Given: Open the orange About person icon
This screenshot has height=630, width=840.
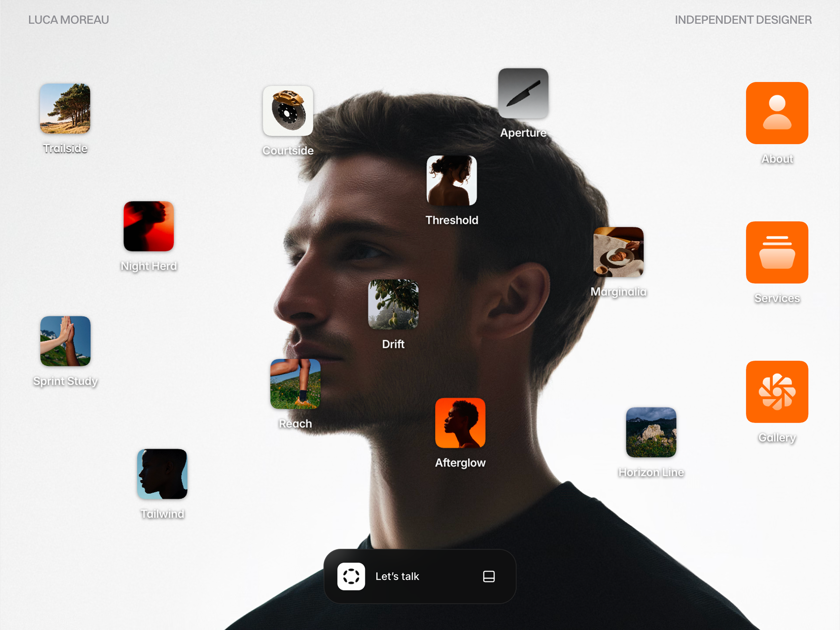Looking at the screenshot, I should (777, 113).
